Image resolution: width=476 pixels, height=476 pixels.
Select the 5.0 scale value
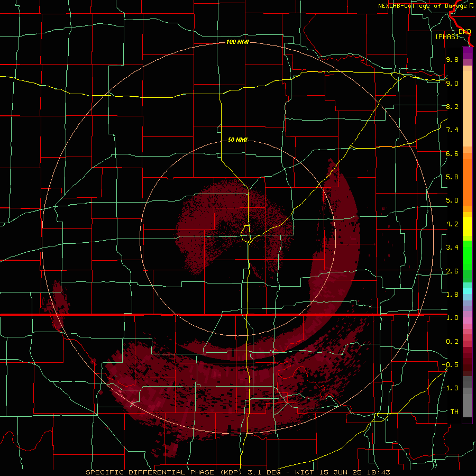tap(452, 200)
